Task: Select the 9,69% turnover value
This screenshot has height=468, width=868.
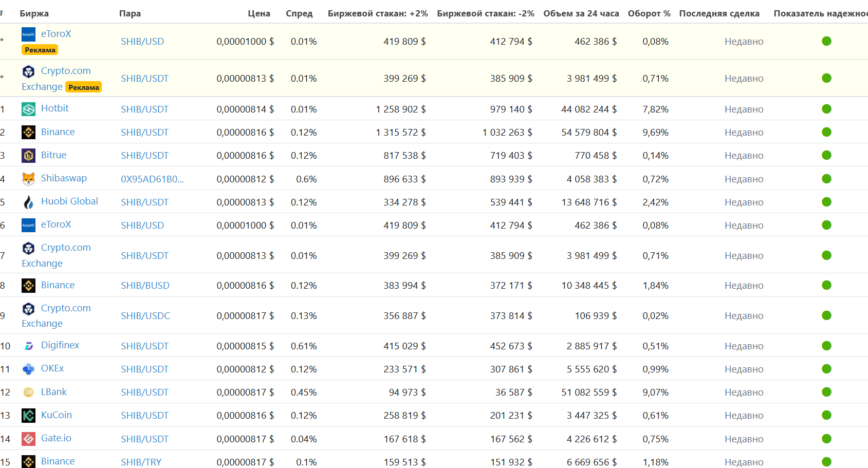Action: (655, 133)
